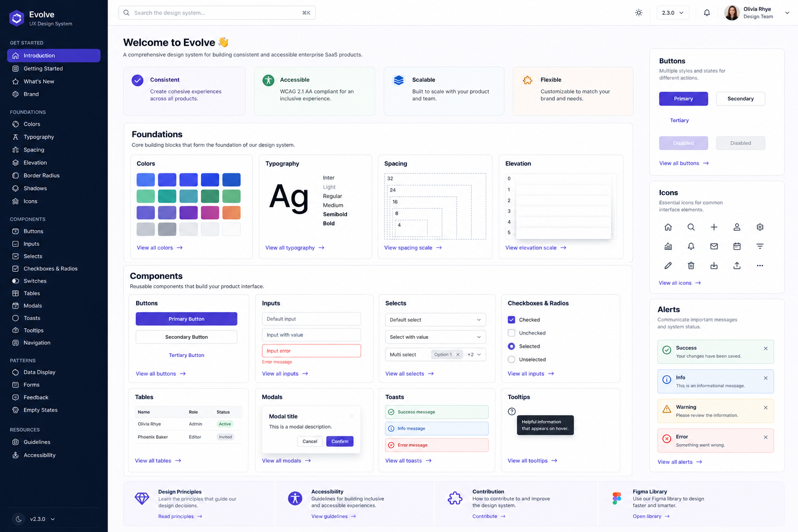Click the plus icon in the Icons panel
Image resolution: width=798 pixels, height=532 pixels.
tap(714, 227)
